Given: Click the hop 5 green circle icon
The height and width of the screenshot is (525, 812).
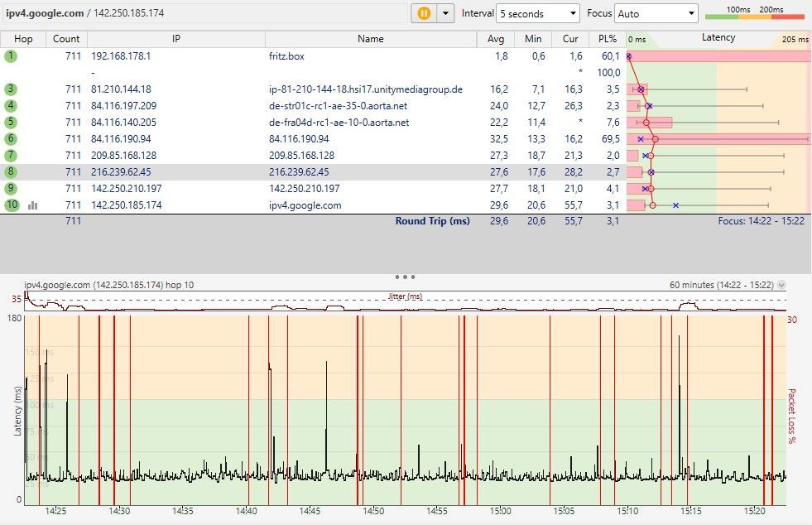Looking at the screenshot, I should point(11,123).
